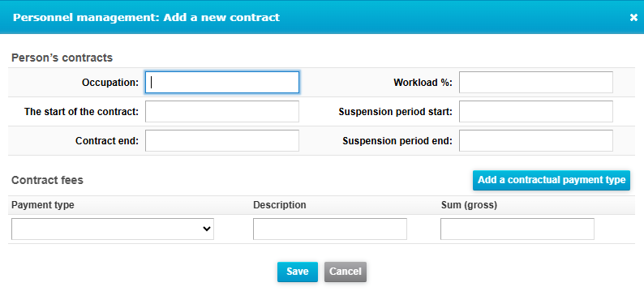Focus the Workload % input box

click(536, 83)
